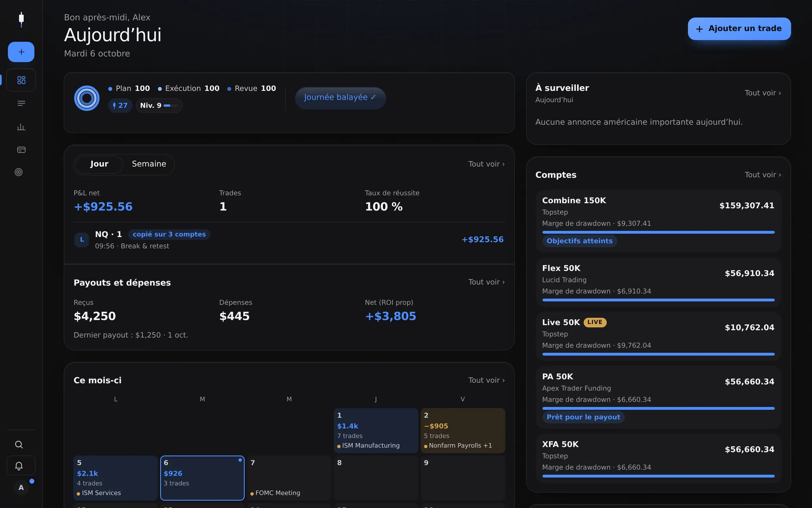The height and width of the screenshot is (508, 812).
Task: Open the card accounts icon in sidebar
Action: point(21,150)
